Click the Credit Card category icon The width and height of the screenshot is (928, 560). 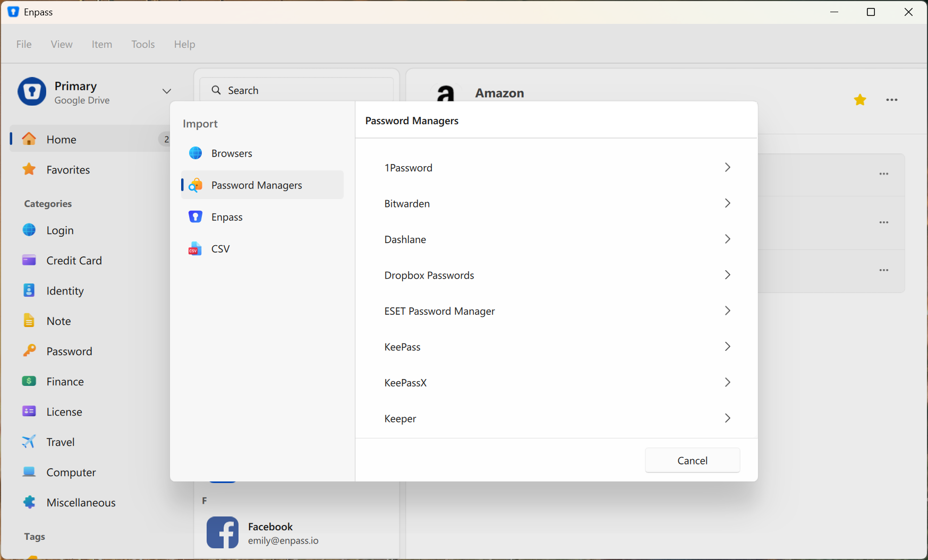coord(29,260)
